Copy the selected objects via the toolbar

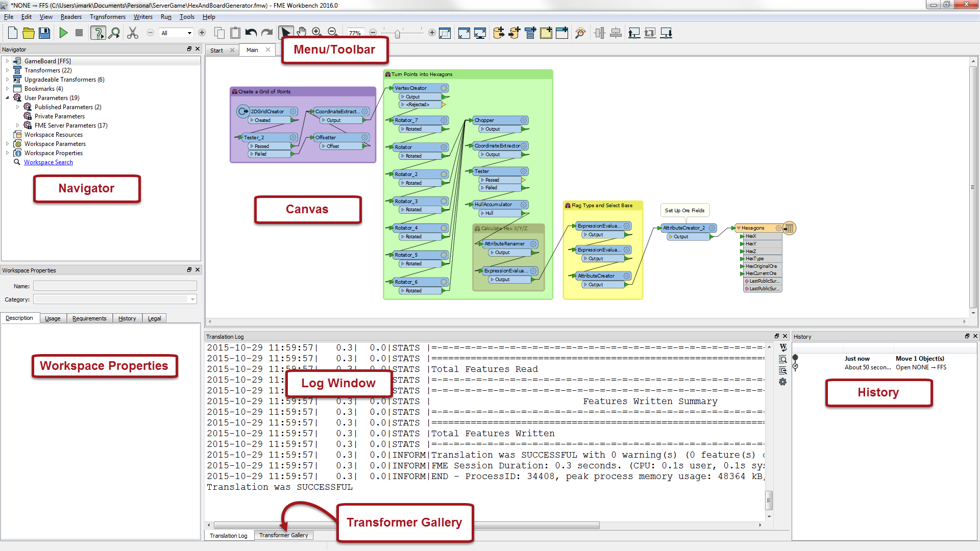point(219,33)
